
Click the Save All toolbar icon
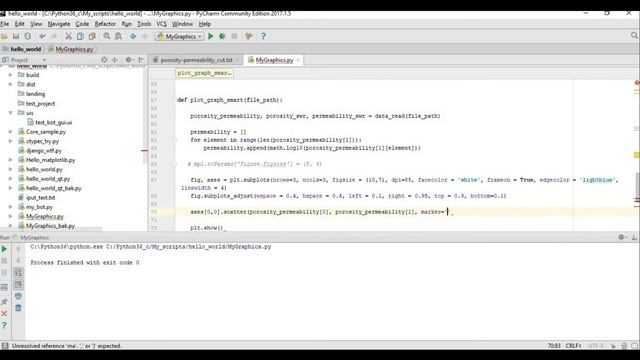[x=16, y=36]
